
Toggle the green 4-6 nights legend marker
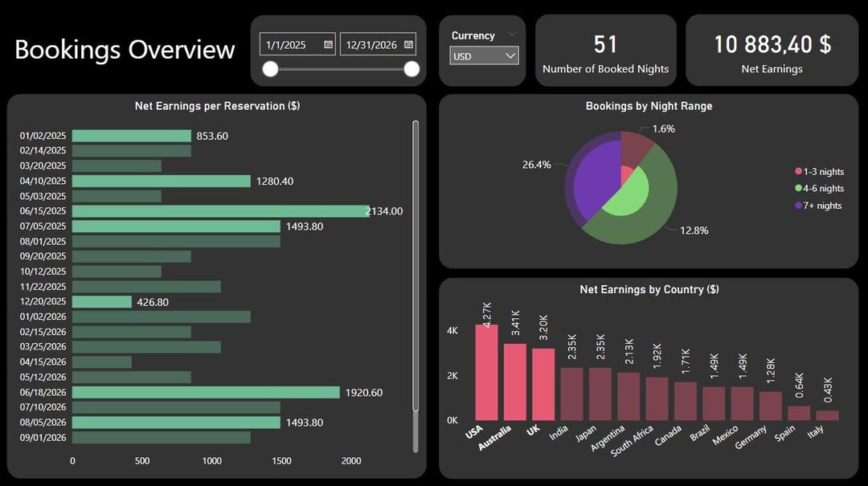pos(798,188)
